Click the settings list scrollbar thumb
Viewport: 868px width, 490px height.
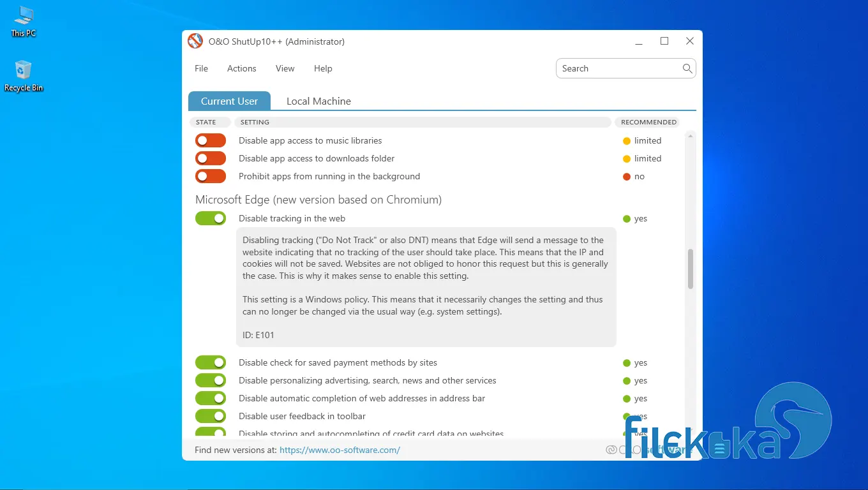pos(690,269)
